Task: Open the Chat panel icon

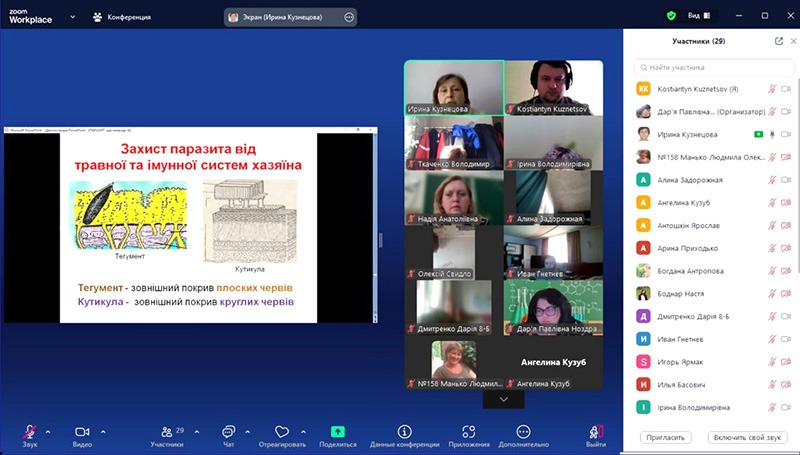Action: [229, 431]
